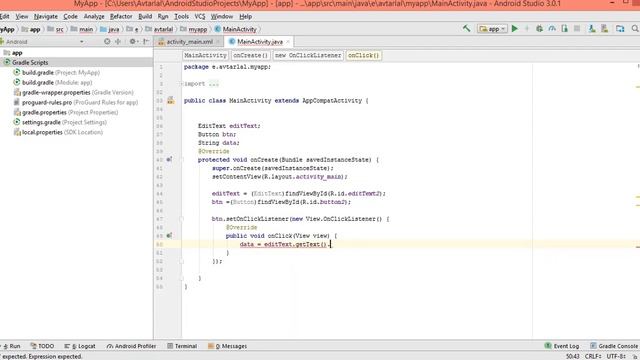
Task: Open the Window menu
Action: [222, 16]
